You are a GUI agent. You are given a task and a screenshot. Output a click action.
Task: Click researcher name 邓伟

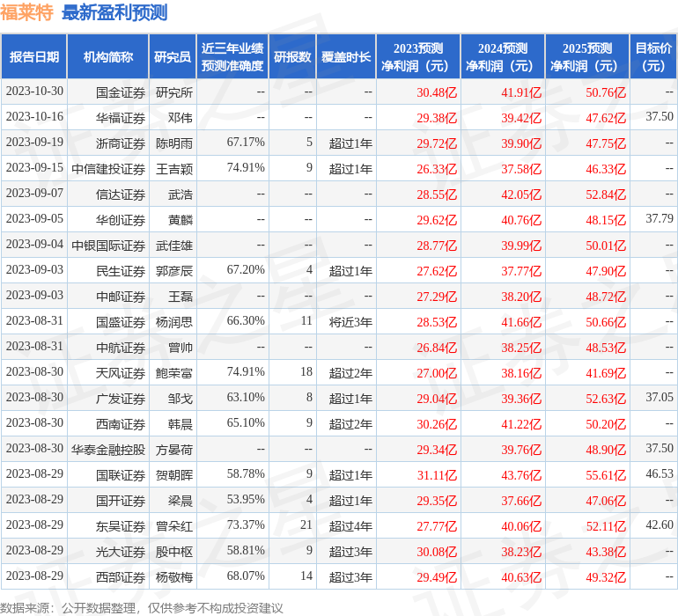[x=181, y=118]
